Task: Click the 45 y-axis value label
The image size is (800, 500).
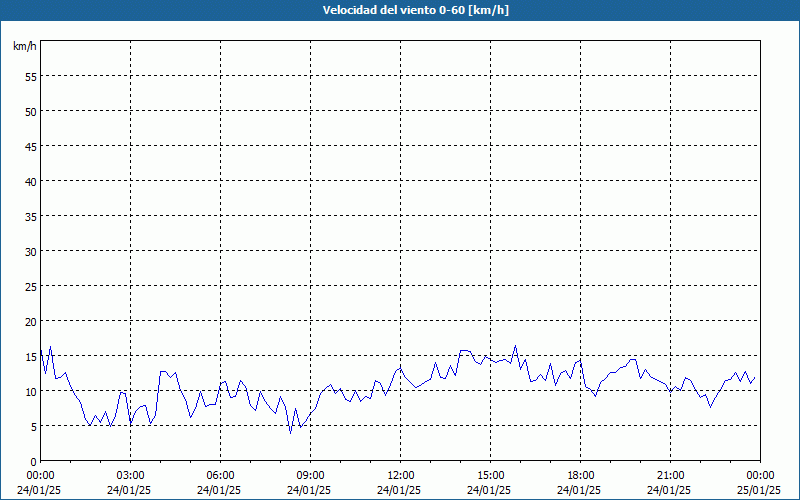Action: [x=30, y=146]
